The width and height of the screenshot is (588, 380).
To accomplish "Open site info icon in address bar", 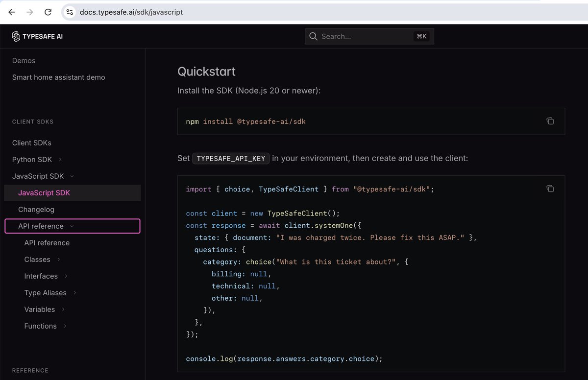I will click(x=69, y=12).
